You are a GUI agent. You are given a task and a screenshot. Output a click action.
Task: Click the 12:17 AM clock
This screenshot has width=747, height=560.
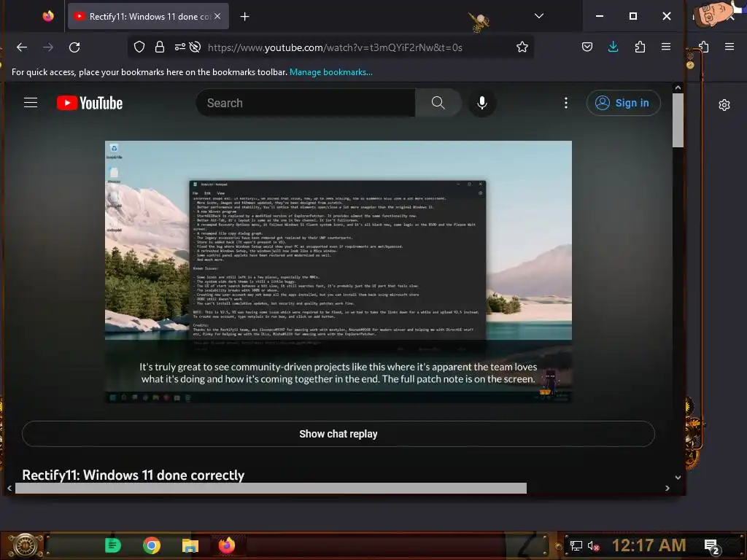[649, 545]
